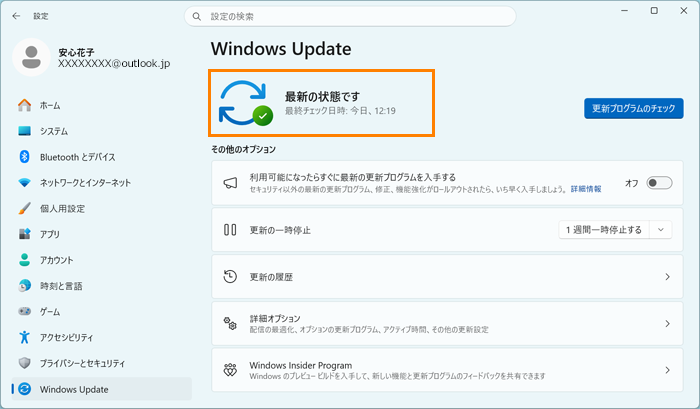Expand the 詳細オプション chevron

[667, 324]
